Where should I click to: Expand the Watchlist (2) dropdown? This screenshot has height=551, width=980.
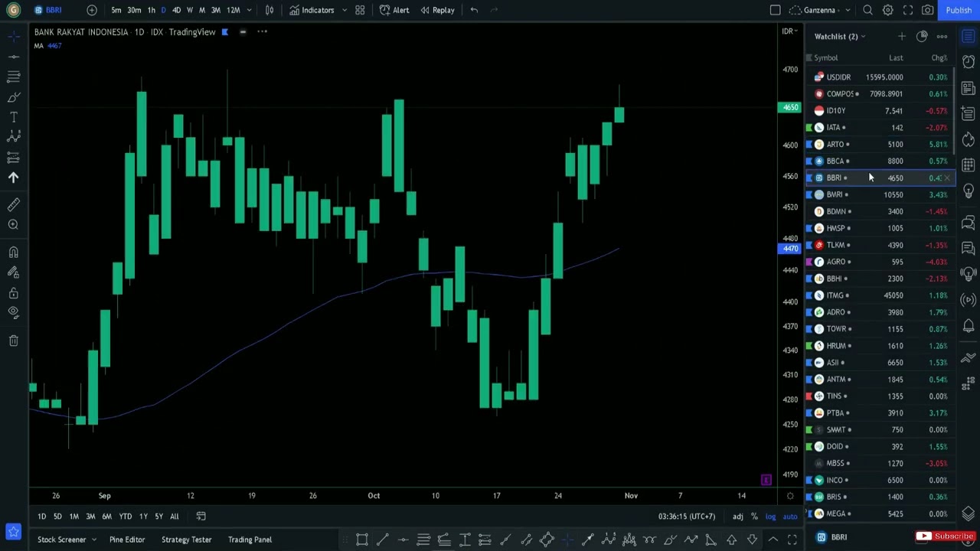[x=840, y=36]
